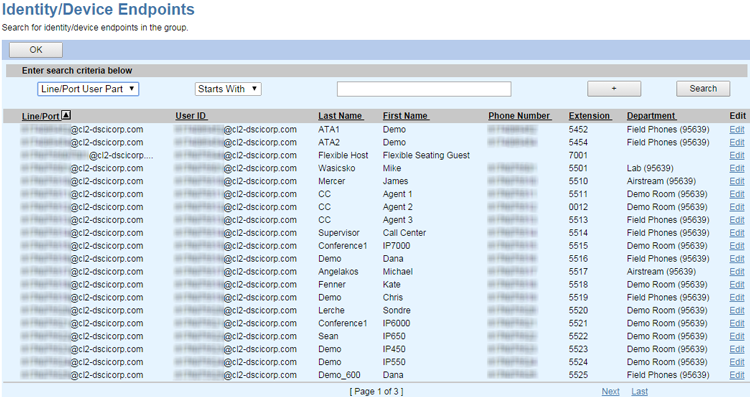Sort by the Line/Port column header
The image size is (750, 397).
point(41,116)
